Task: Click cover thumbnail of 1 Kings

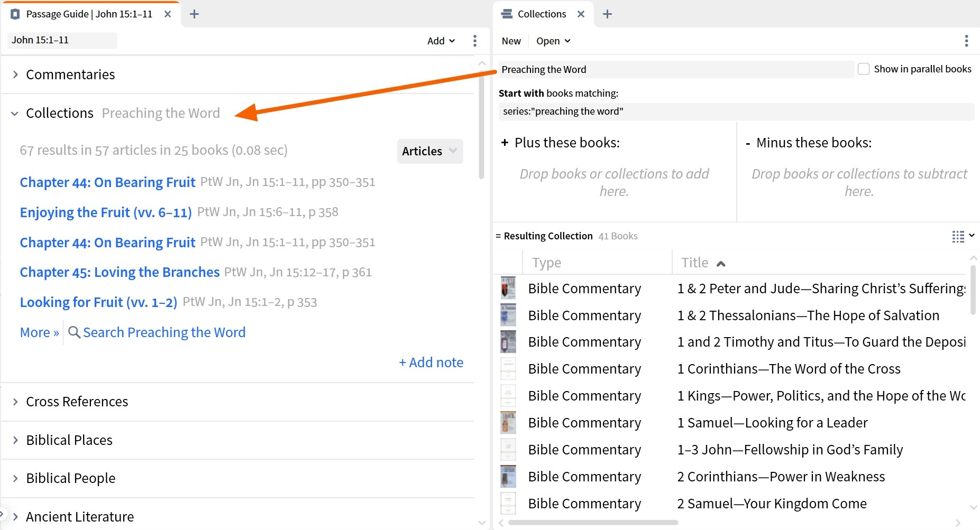Action: pyautogui.click(x=508, y=396)
